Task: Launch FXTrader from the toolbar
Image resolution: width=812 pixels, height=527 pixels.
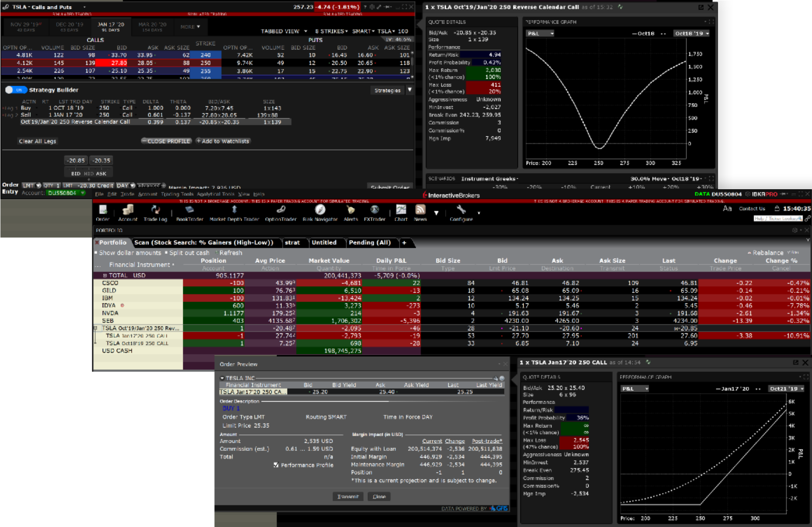Action: coord(375,213)
